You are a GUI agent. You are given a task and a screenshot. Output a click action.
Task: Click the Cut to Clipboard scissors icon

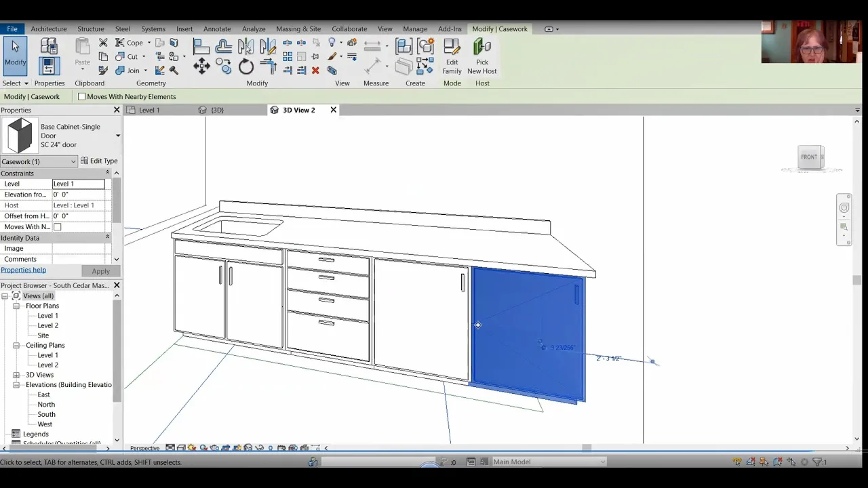point(103,42)
